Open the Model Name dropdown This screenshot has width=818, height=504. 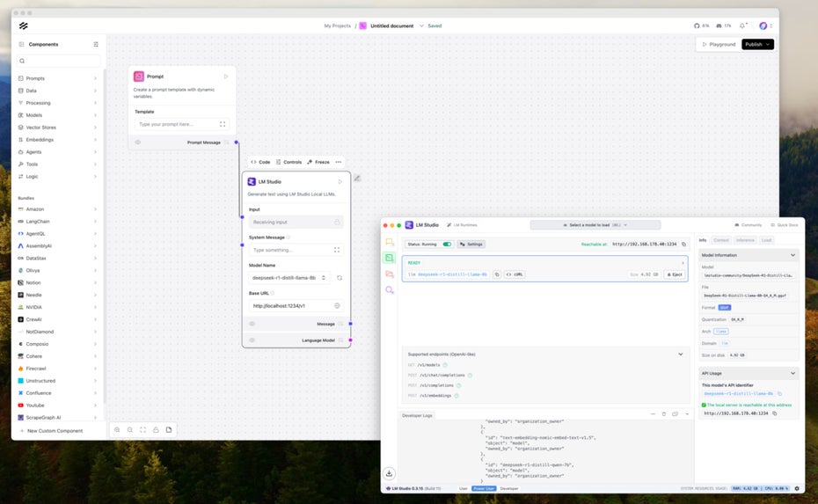pyautogui.click(x=289, y=278)
